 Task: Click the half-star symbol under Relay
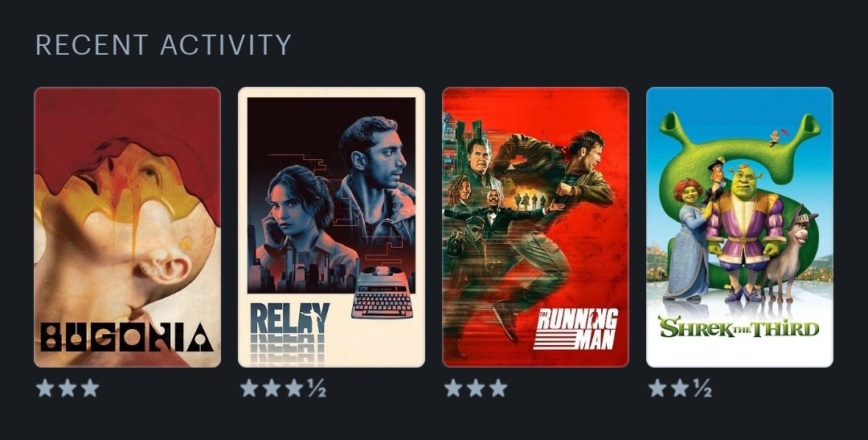tap(317, 388)
